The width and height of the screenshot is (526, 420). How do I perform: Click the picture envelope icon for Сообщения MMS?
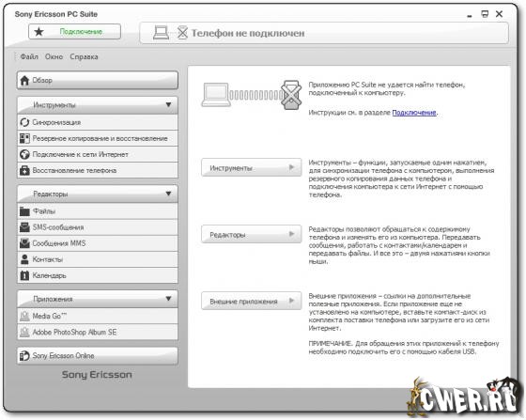(x=24, y=243)
